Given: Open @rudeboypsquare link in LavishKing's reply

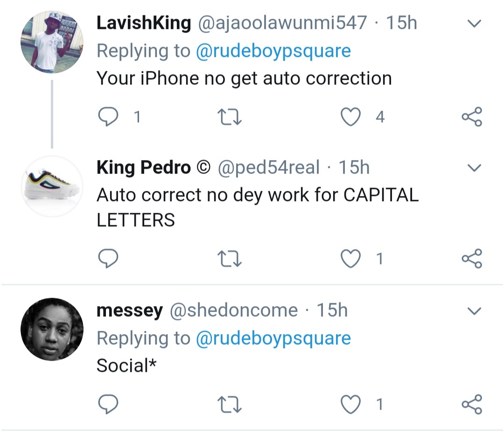Looking at the screenshot, I should click(x=273, y=51).
